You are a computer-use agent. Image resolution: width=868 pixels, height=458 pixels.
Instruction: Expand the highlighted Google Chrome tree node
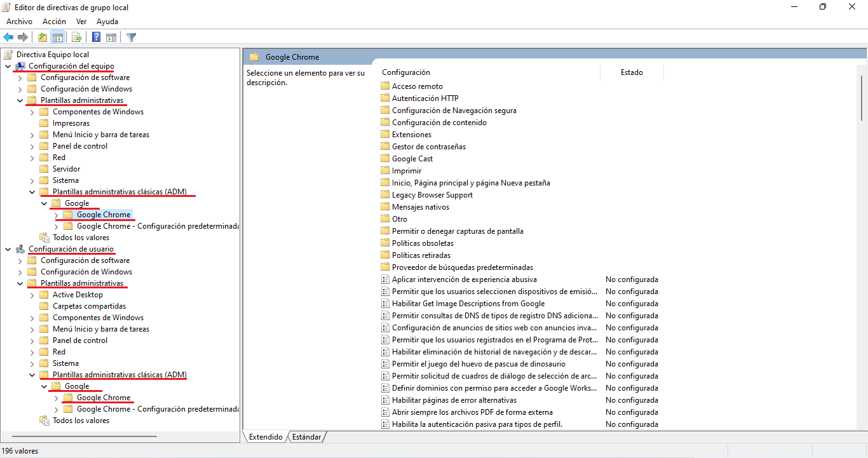coord(56,215)
